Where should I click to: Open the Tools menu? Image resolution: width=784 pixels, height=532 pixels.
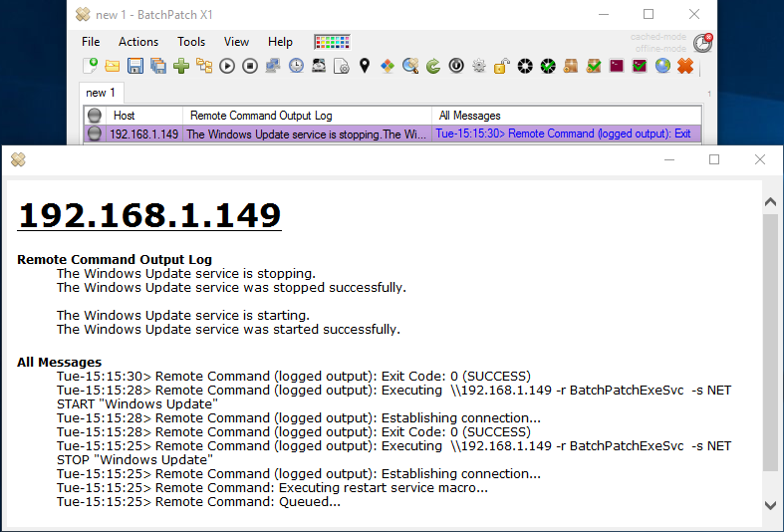click(x=191, y=42)
